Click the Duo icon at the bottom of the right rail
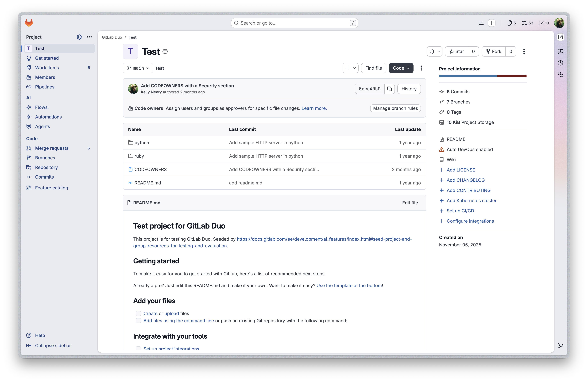 (560, 345)
